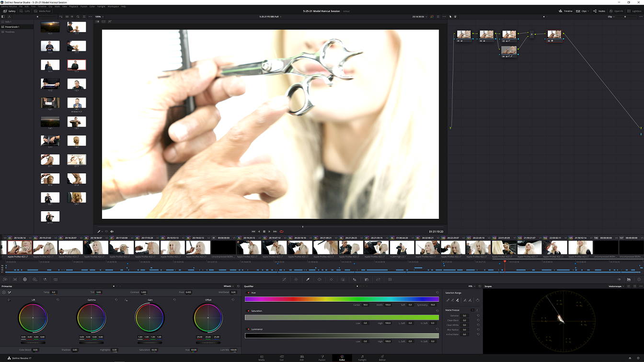
Task: Open the Media Pool button
Action: (42, 11)
